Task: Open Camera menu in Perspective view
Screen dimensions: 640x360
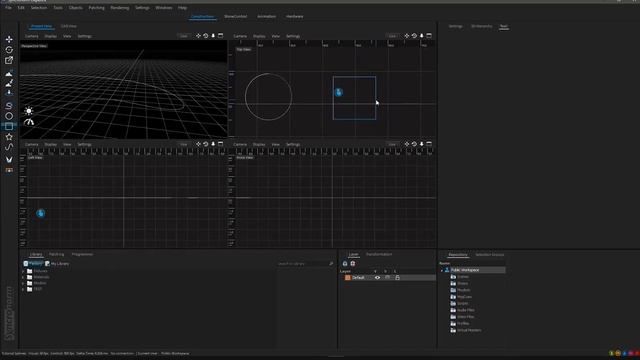Action: click(x=31, y=36)
